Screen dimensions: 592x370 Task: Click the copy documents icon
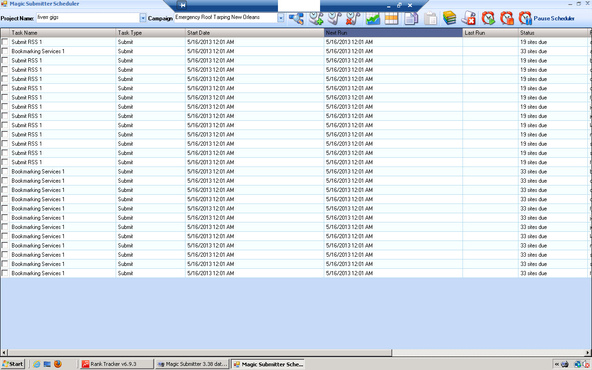point(411,18)
